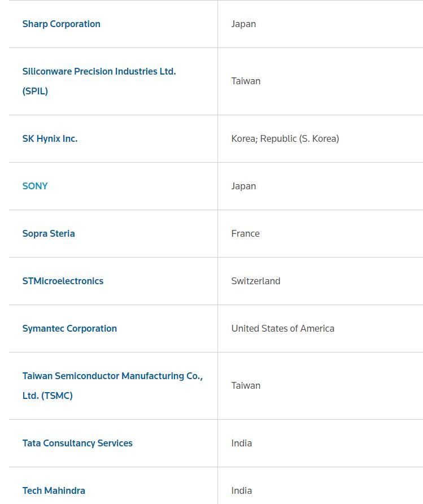
Task: Open the SK Hynix Inc. link
Action: click(50, 138)
